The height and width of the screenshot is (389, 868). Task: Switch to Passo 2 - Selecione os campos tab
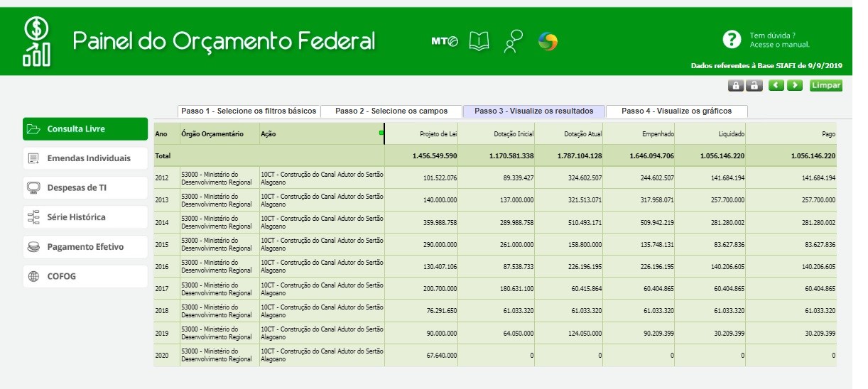tap(391, 111)
